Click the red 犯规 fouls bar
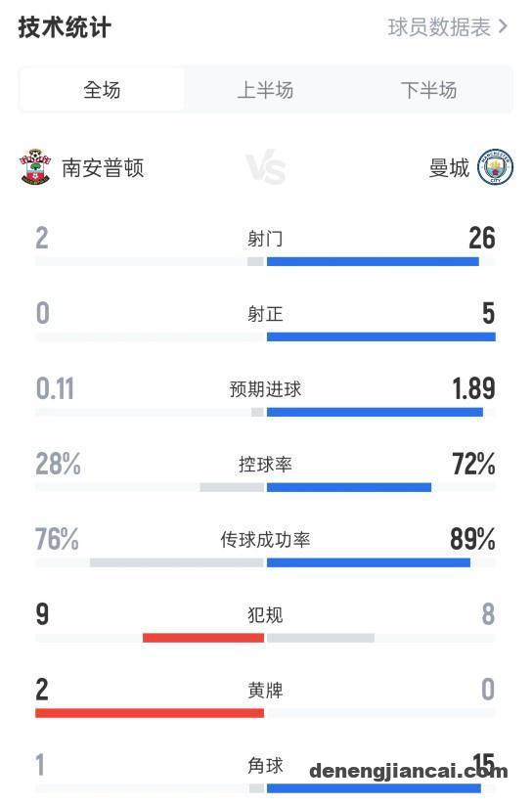 click(203, 638)
